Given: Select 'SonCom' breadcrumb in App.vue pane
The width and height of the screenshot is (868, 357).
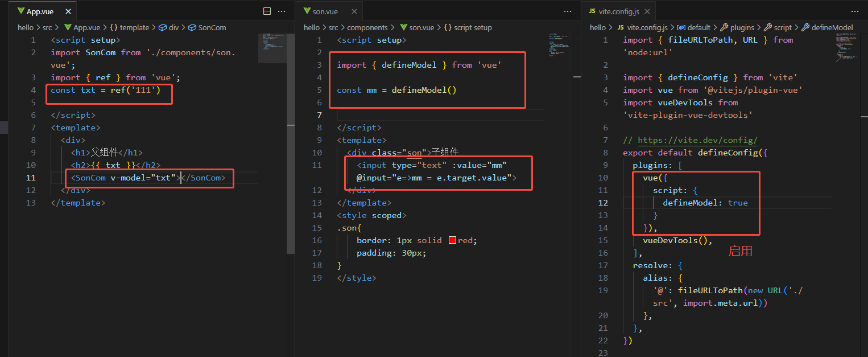Looking at the screenshot, I should click(207, 27).
